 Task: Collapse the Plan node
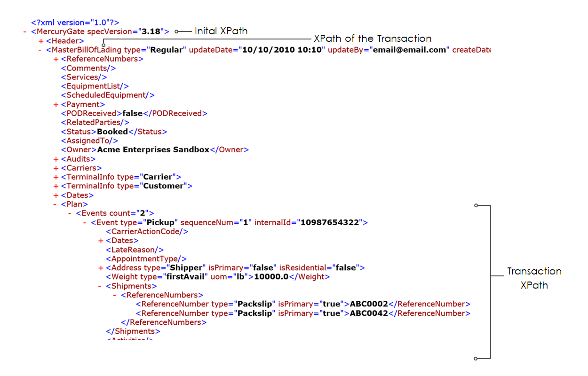click(x=56, y=204)
